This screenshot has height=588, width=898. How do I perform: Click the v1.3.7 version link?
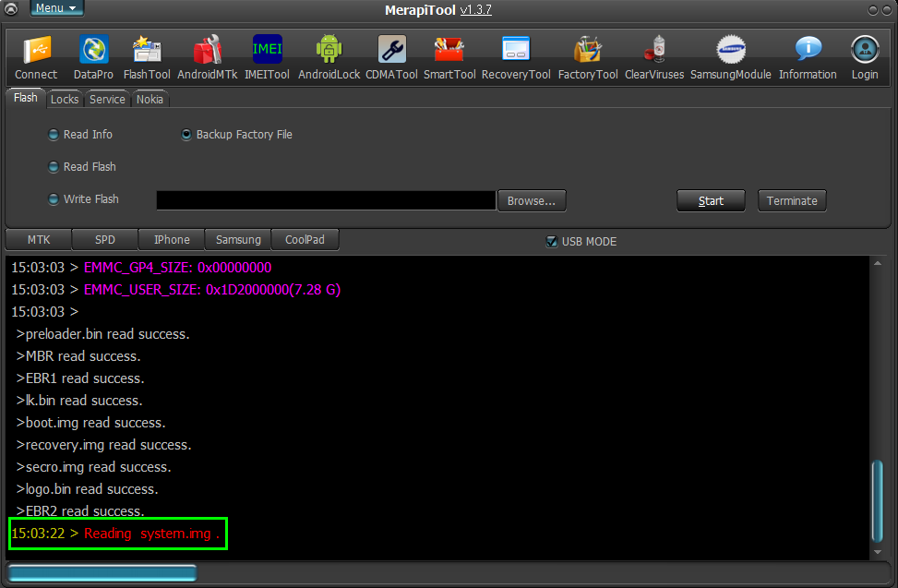476,10
